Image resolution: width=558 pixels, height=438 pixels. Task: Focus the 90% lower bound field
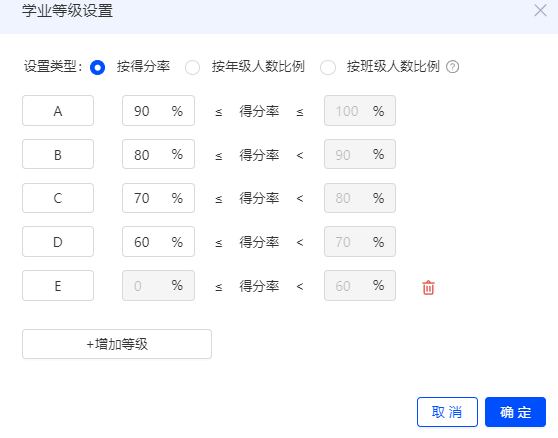tap(158, 111)
